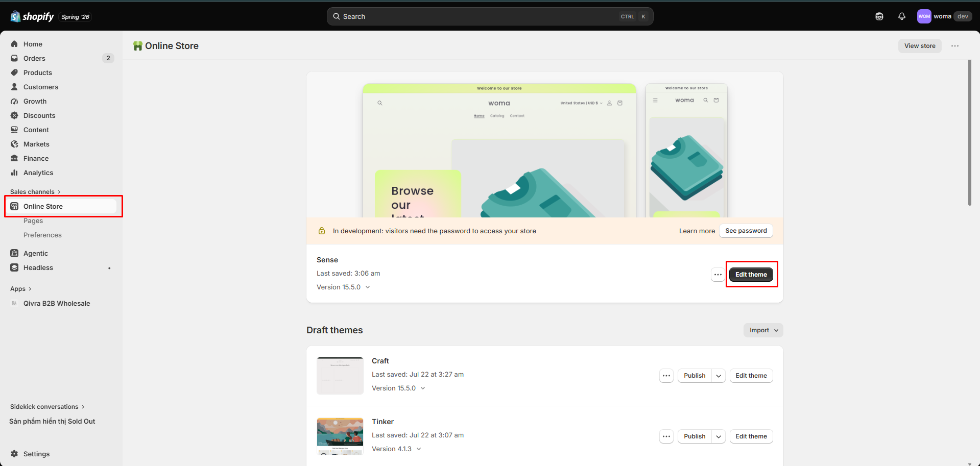Open the Craft theme more actions ellipsis
Viewport: 980px width, 466px height.
click(x=666, y=376)
